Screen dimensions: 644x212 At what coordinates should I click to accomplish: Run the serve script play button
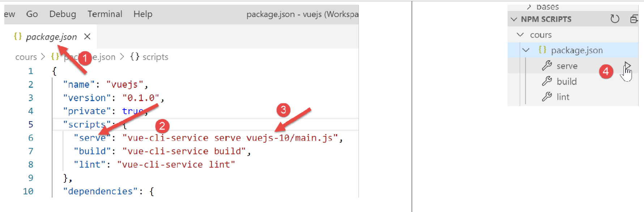coord(627,65)
